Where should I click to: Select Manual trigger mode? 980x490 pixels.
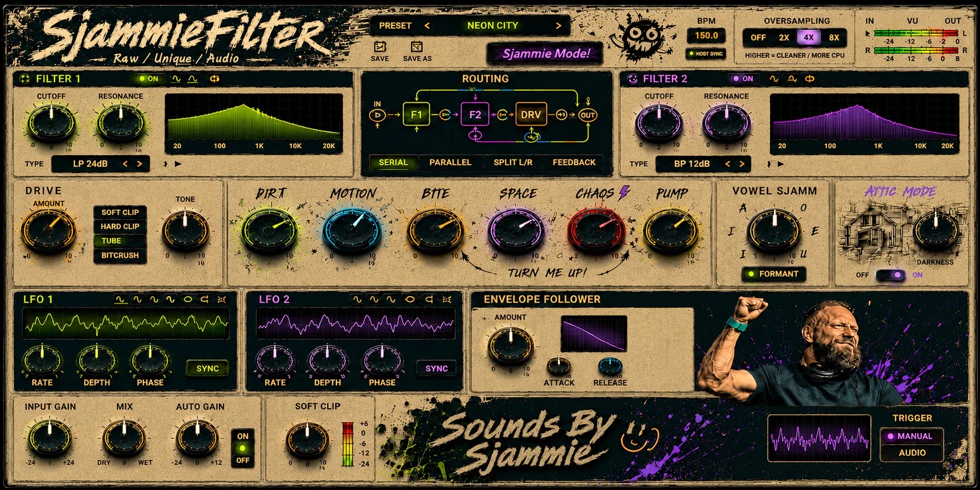click(x=910, y=436)
